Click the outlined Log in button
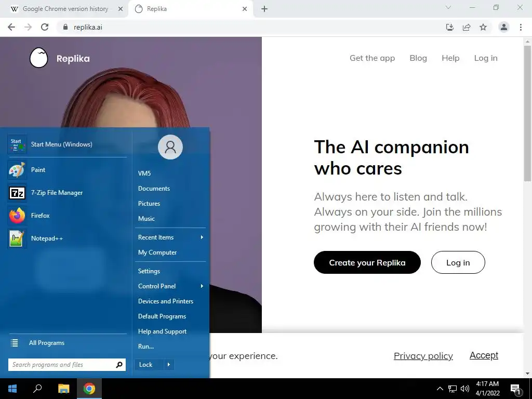This screenshot has height=399, width=532. 458,262
